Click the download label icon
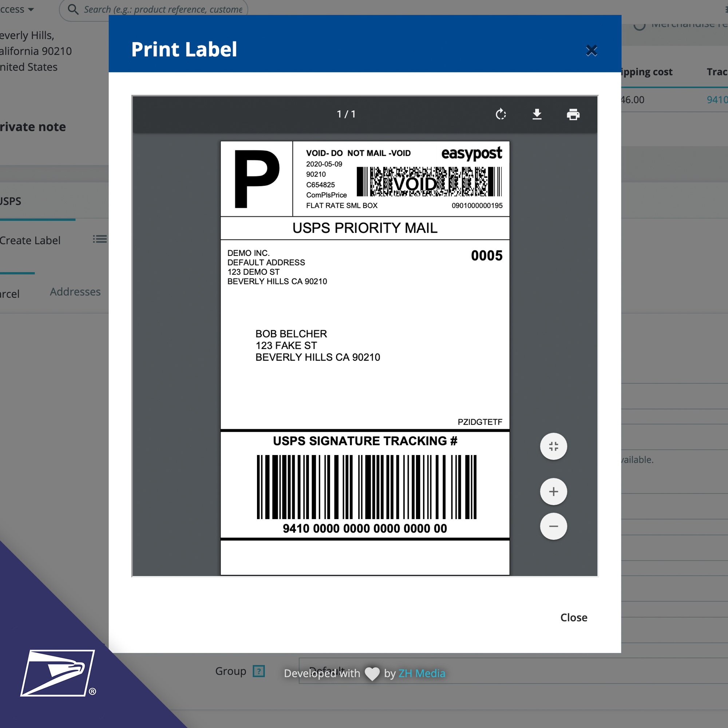 [537, 113]
